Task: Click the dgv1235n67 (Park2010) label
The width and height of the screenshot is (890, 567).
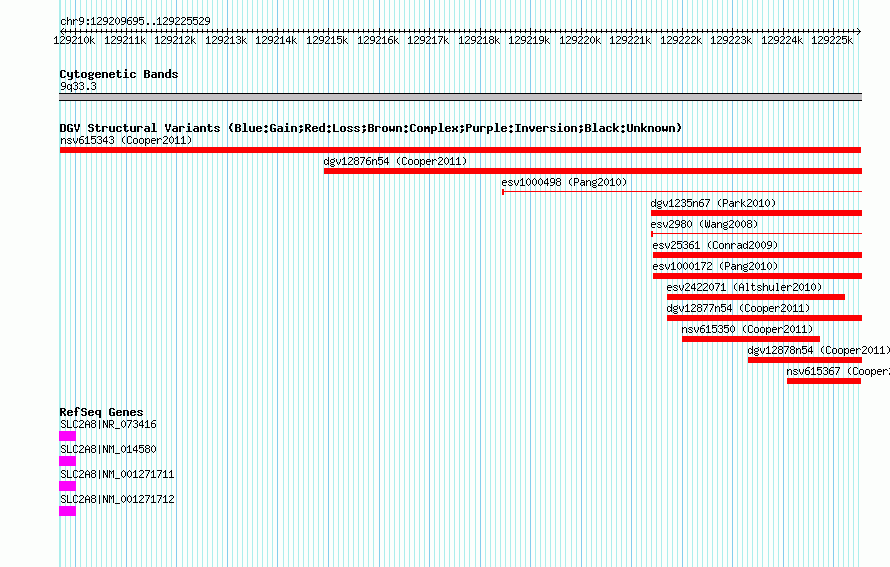Action: (x=713, y=203)
